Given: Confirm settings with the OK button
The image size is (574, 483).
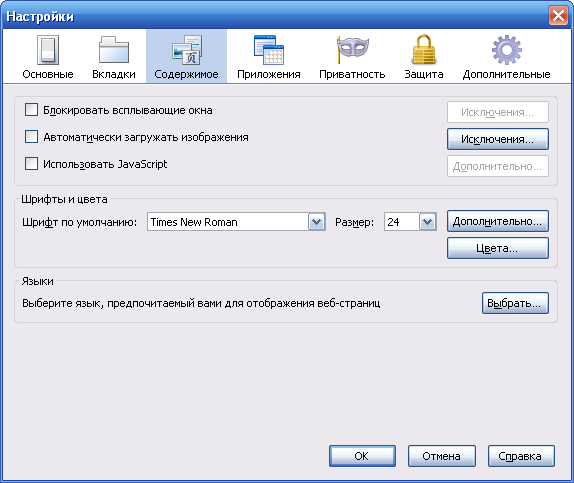Looking at the screenshot, I should 362,456.
